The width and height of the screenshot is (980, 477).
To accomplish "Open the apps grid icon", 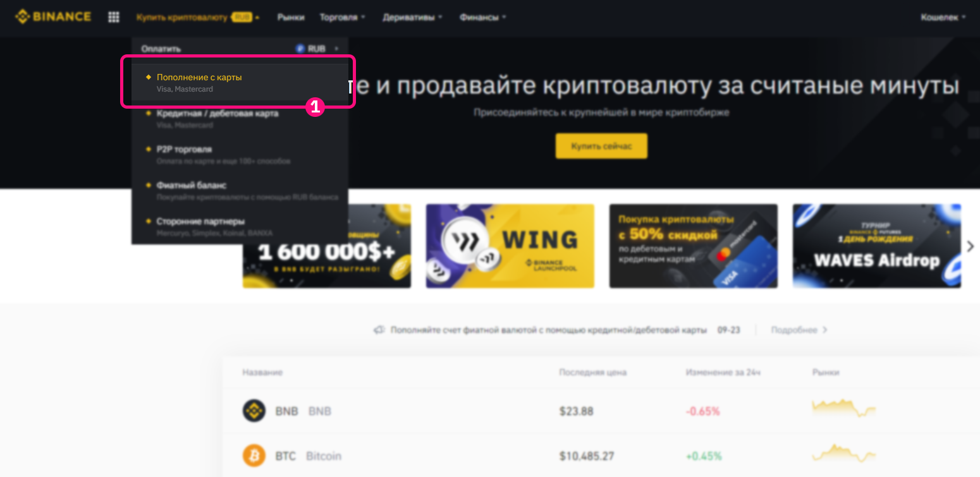I will (114, 17).
